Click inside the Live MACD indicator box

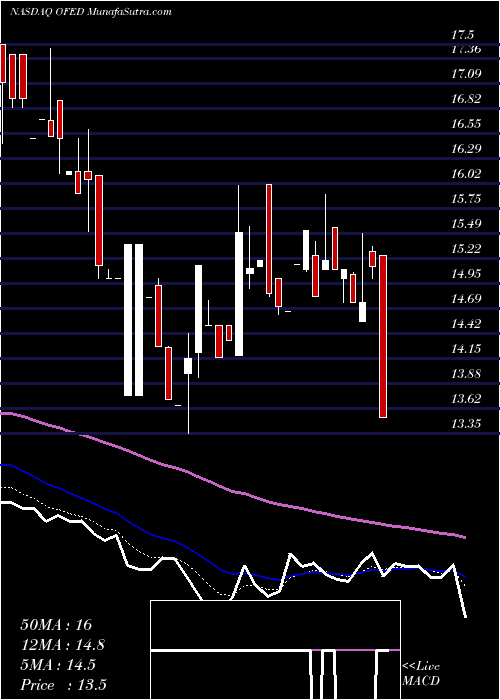[275, 650]
